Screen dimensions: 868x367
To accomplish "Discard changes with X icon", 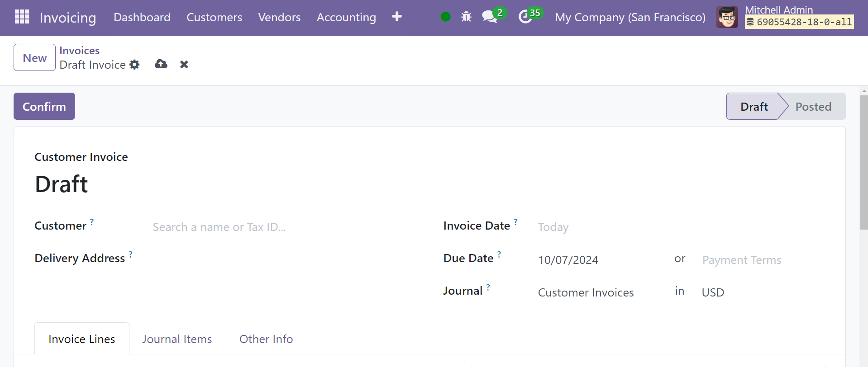I will [x=184, y=65].
